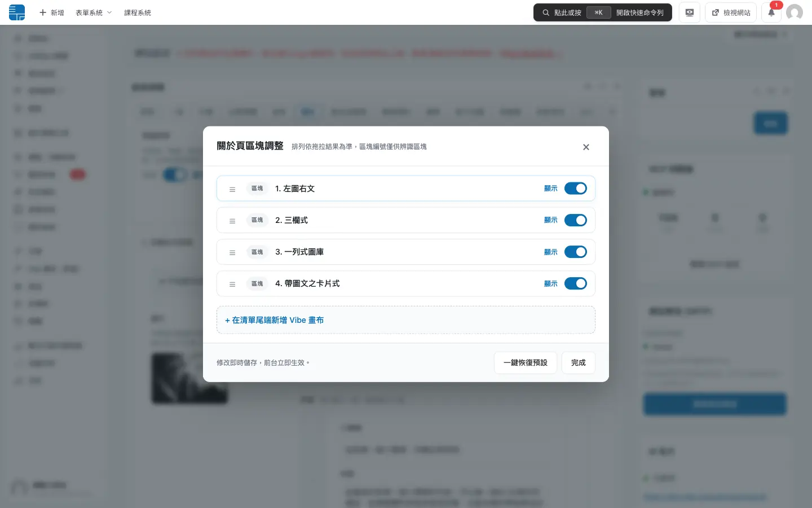Image resolution: width=812 pixels, height=508 pixels.
Task: Click the 區塊 badge on 三欄式 row
Action: (257, 220)
